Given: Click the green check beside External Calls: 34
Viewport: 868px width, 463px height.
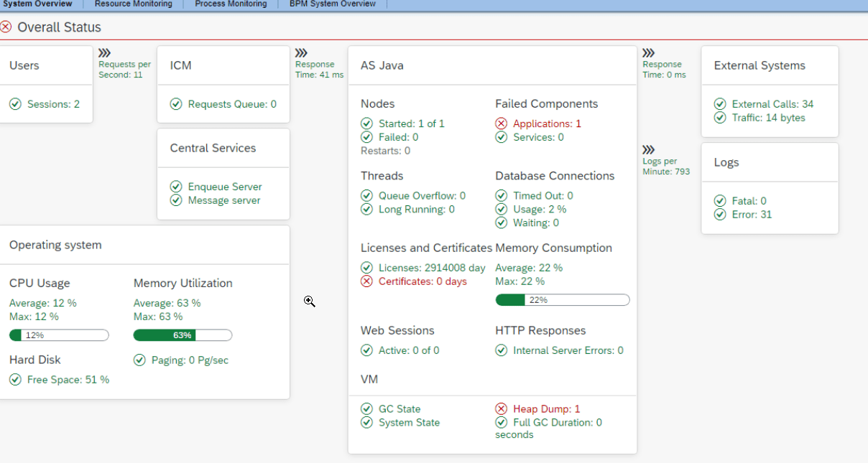Looking at the screenshot, I should point(720,103).
